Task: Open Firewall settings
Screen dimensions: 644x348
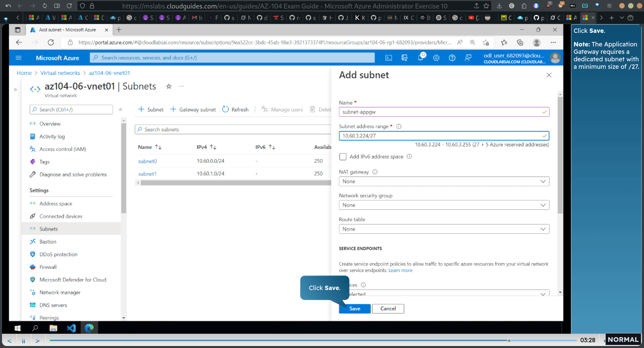Action: (48, 267)
